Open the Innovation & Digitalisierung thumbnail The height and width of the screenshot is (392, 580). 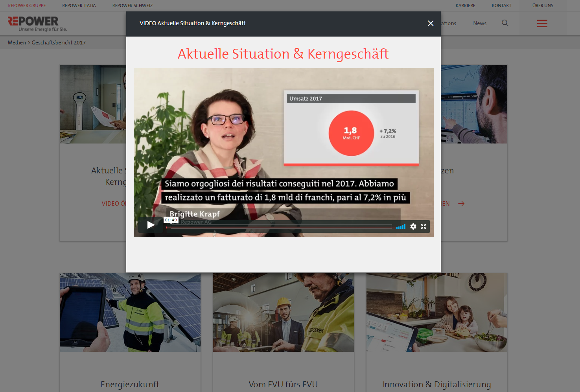437,313
